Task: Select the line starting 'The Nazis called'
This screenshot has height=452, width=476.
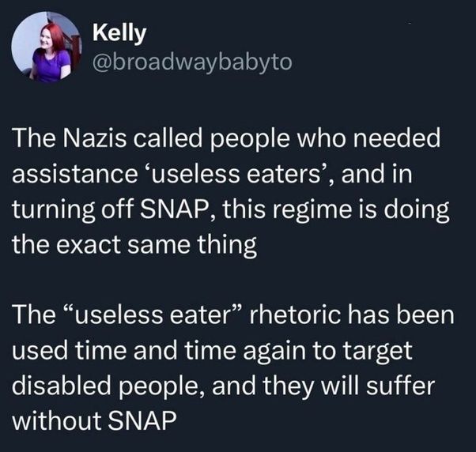Action: click(226, 139)
